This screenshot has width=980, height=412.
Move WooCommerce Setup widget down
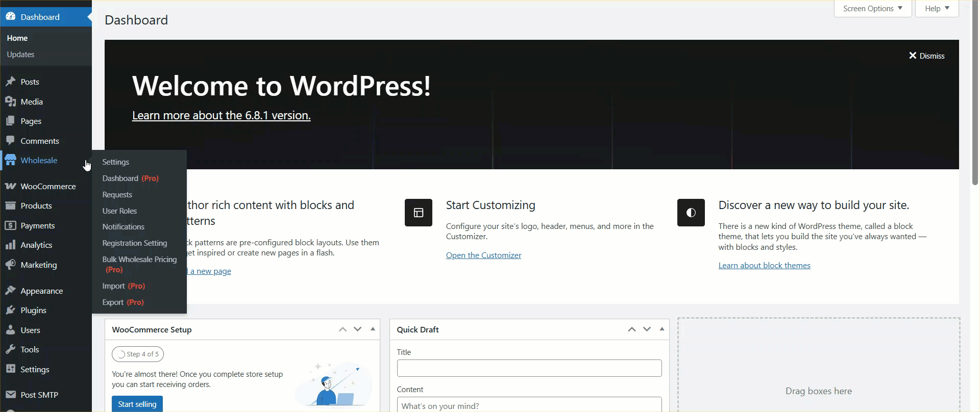point(358,329)
